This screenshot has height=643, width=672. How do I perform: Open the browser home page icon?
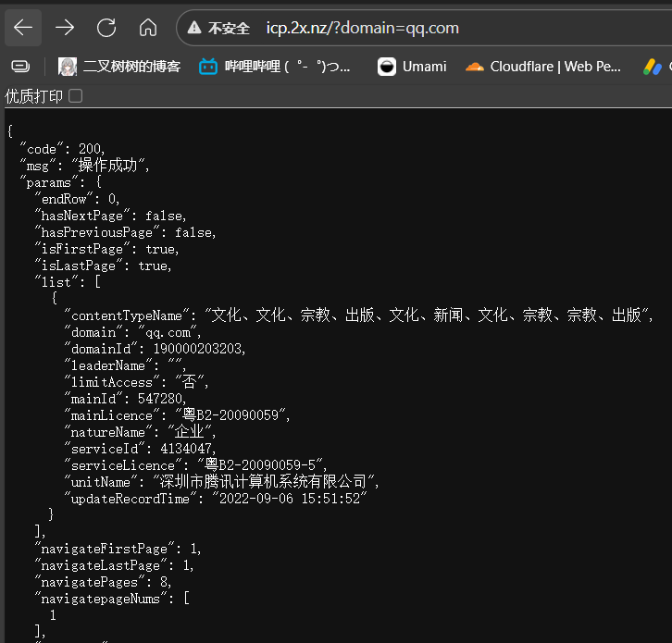coord(147,28)
